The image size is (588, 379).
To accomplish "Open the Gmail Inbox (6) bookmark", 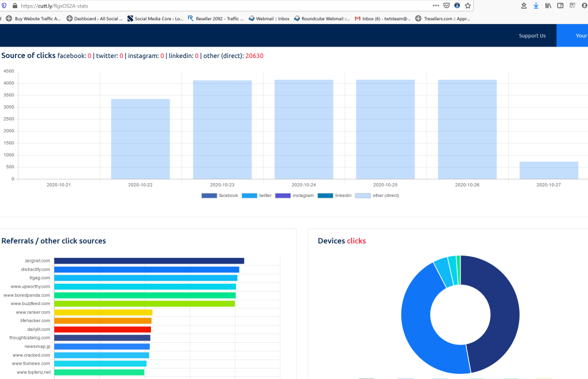I will tap(382, 18).
